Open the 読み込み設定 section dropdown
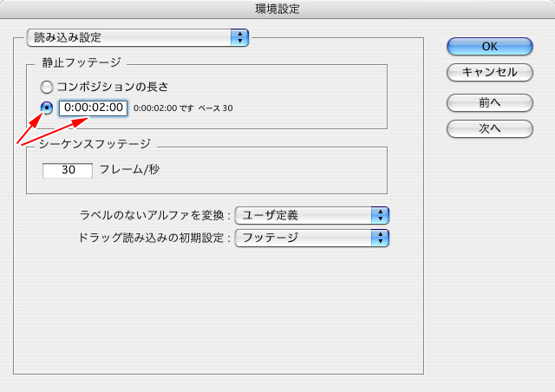 [130, 37]
